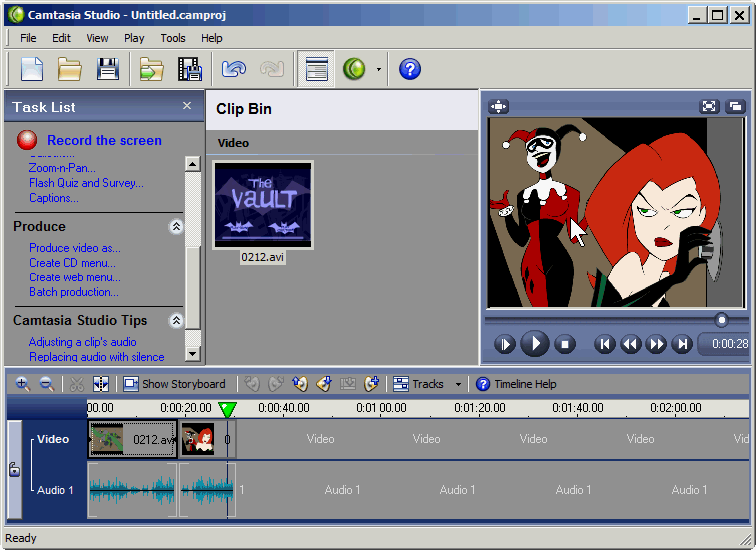Click the green timeline playhead marker

[227, 409]
